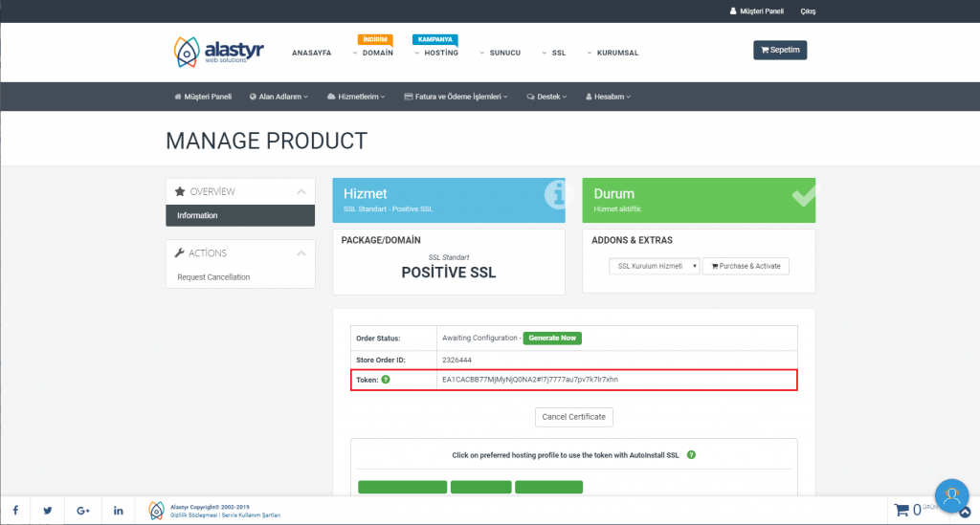
Task: Open the LinkedIn footer icon
Action: pos(118,511)
